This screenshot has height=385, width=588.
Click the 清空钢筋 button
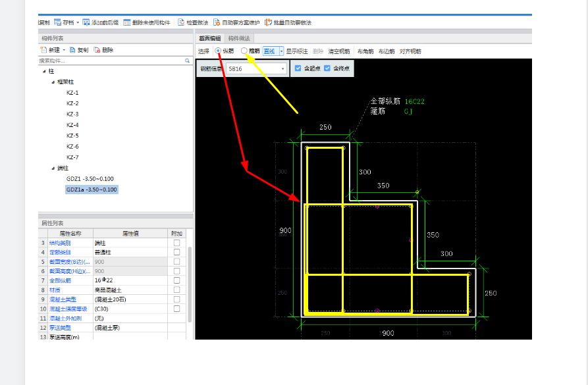pos(339,51)
